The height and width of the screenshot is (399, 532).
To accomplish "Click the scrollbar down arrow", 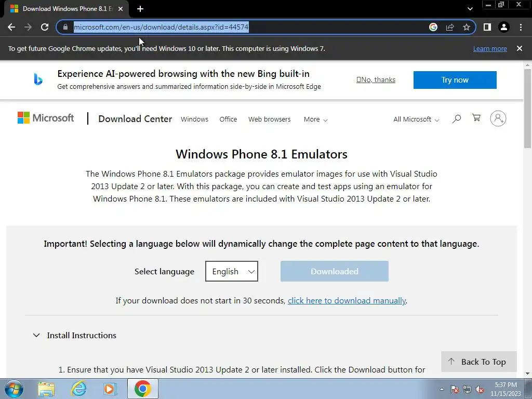I will coord(527,374).
